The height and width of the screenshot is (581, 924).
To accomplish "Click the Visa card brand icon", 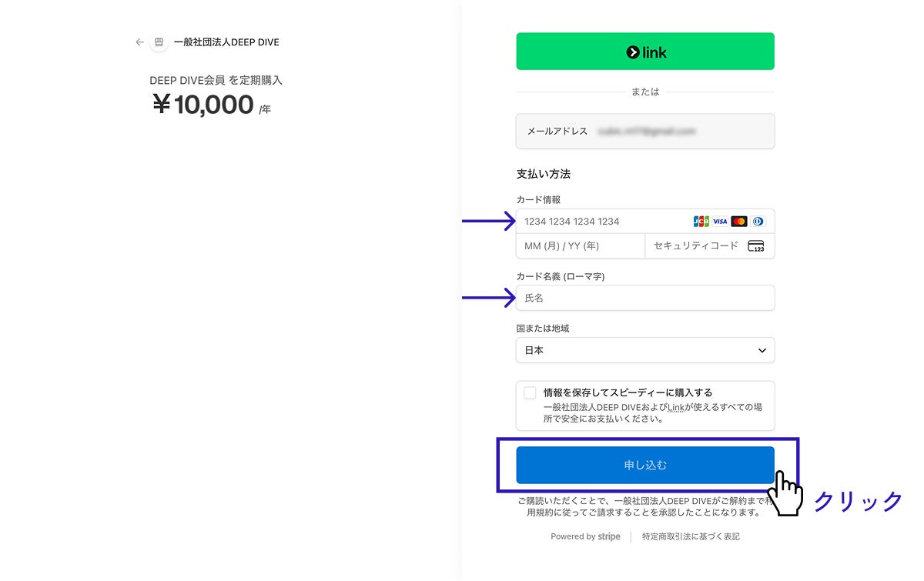I will [x=720, y=222].
